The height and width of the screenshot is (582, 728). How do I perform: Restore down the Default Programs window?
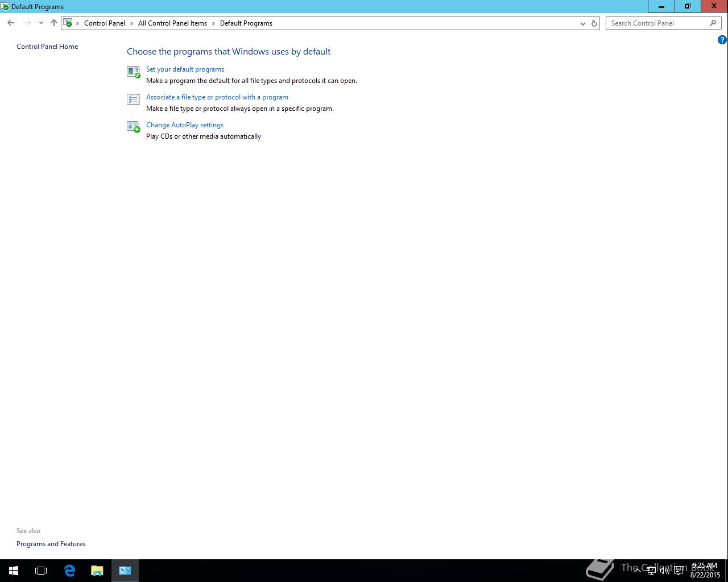[x=688, y=6]
